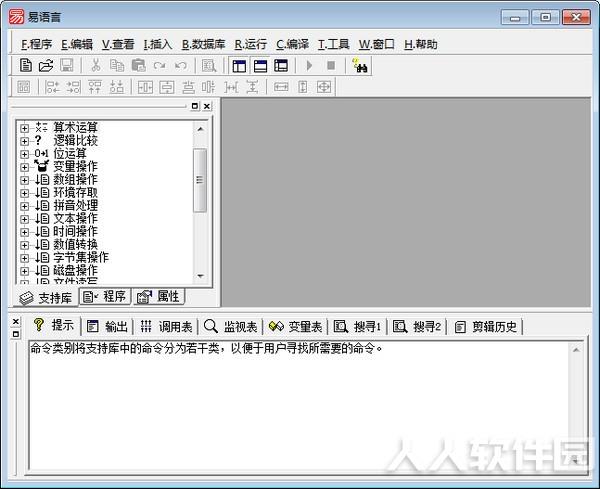This screenshot has width=600, height=489.
Task: Click the equal horizontal spacing icon
Action: pyautogui.click(x=231, y=87)
